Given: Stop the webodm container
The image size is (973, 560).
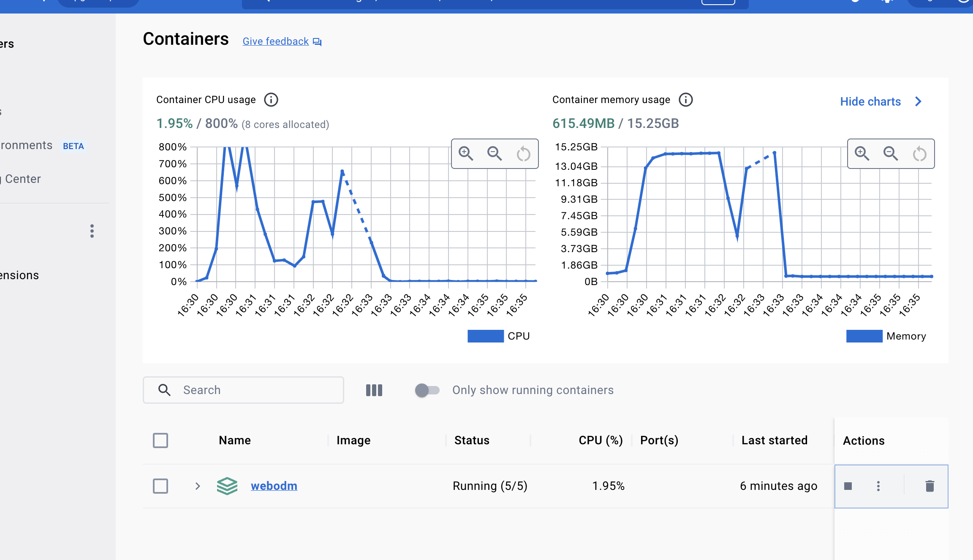Looking at the screenshot, I should pyautogui.click(x=848, y=486).
